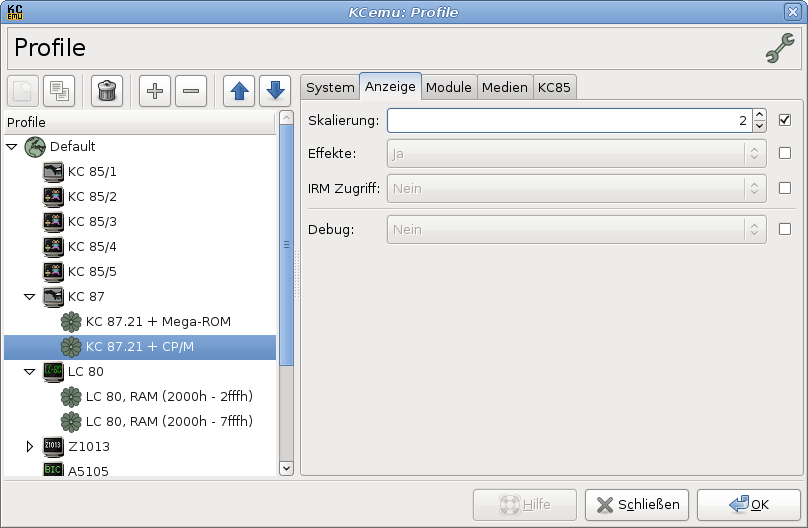The height and width of the screenshot is (528, 808).
Task: Click the KC 85/1 monitor icon
Action: click(53, 172)
